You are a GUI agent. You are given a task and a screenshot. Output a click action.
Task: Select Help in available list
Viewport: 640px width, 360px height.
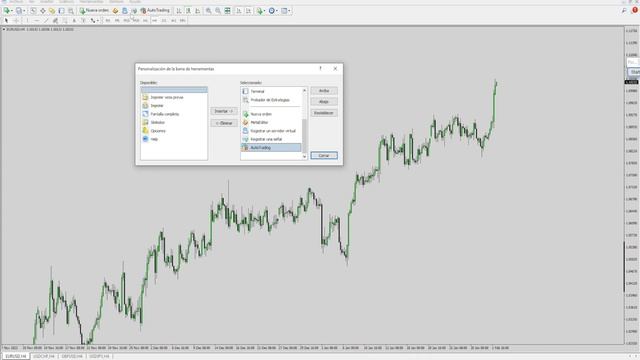pos(174,139)
